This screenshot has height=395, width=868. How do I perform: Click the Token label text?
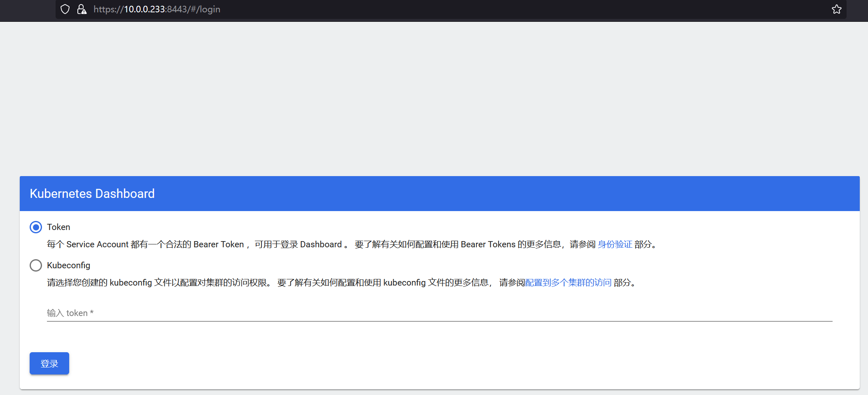pyautogui.click(x=58, y=227)
